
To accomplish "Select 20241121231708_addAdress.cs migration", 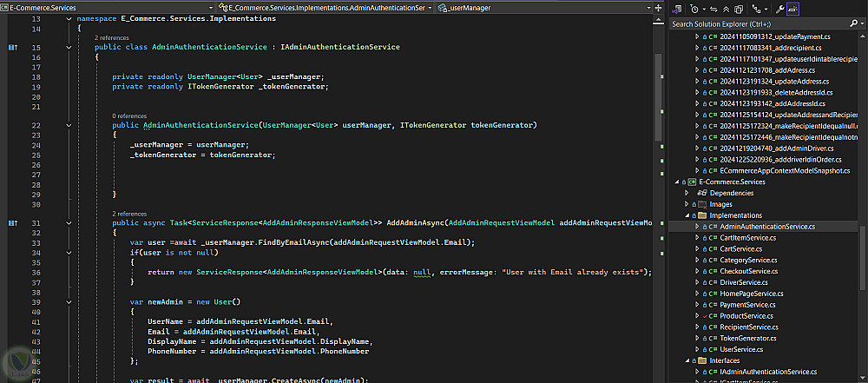I will tap(767, 70).
